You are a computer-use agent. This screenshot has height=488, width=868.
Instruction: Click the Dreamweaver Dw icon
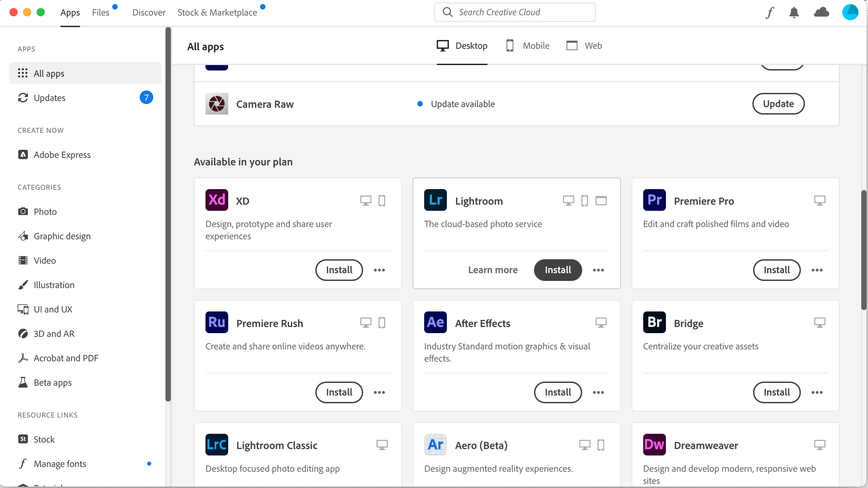654,445
